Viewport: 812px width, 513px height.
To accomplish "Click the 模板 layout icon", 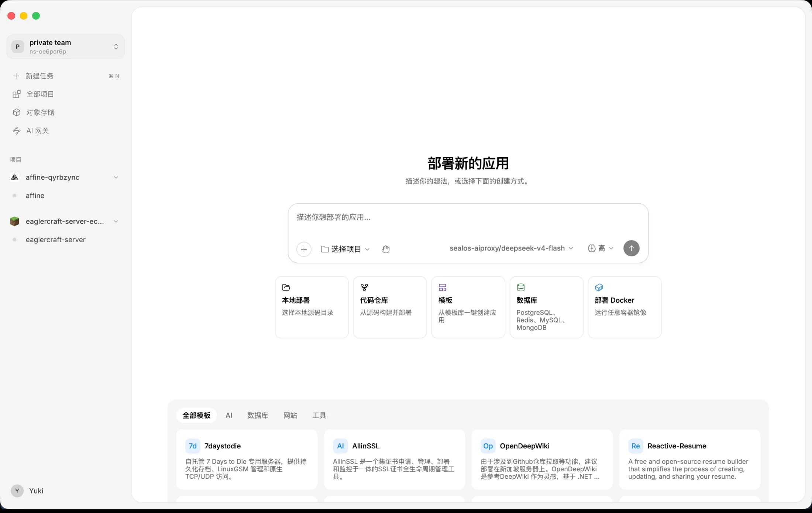I will click(443, 288).
